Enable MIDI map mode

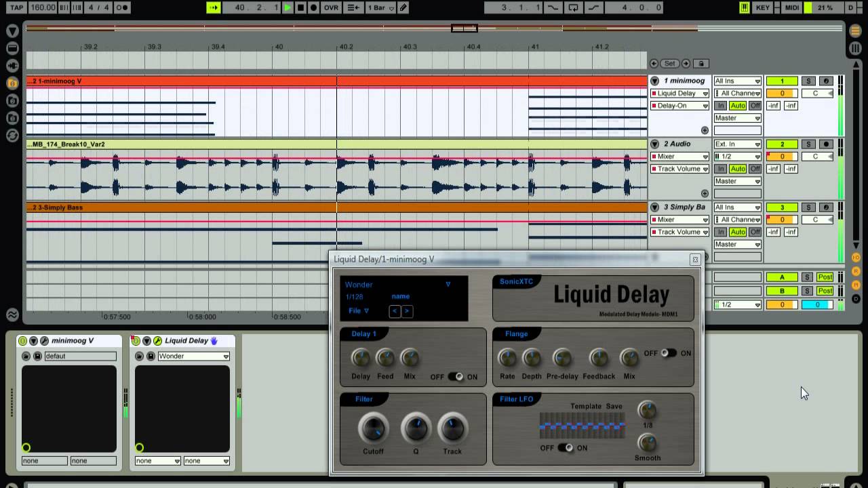[x=791, y=7]
